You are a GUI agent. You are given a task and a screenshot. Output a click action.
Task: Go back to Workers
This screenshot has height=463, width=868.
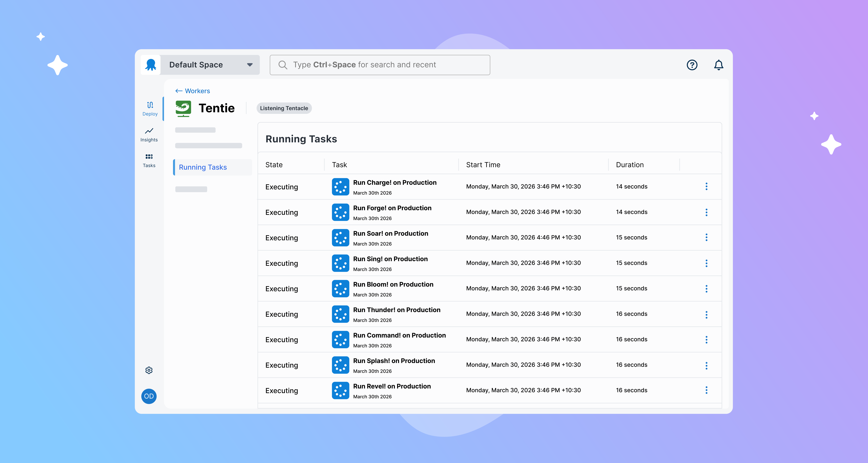(x=192, y=91)
